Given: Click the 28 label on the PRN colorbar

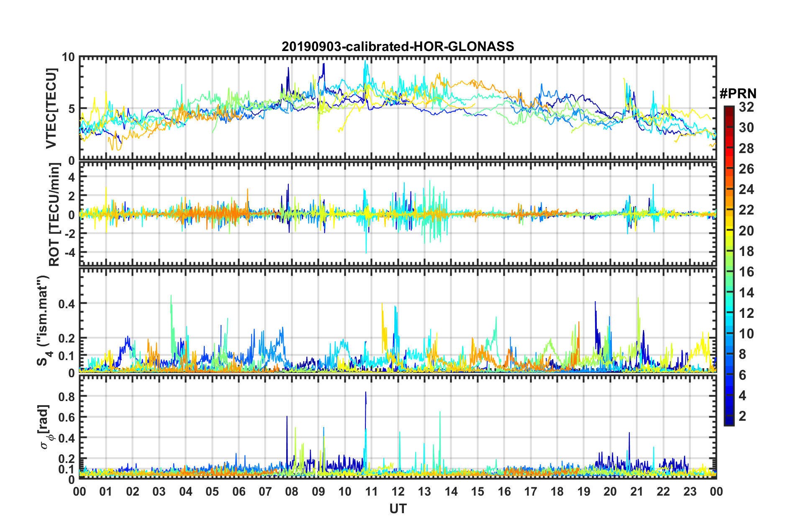Looking at the screenshot, I should coord(746,148).
